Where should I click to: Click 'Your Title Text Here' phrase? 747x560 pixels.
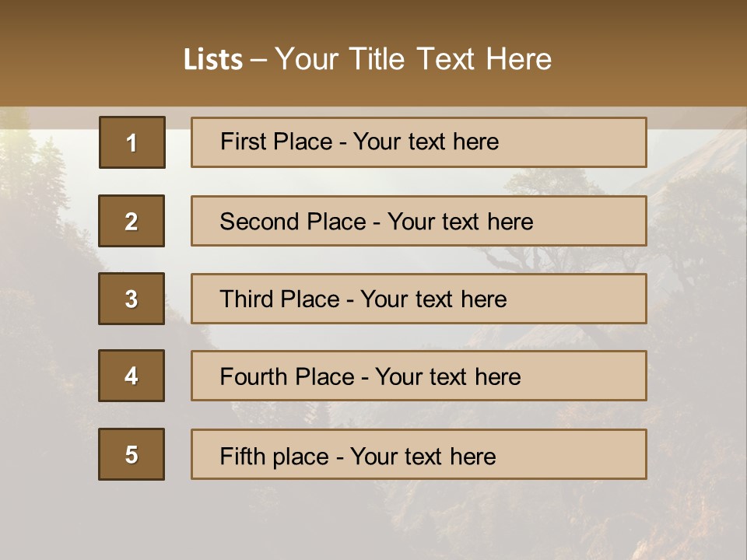click(413, 59)
